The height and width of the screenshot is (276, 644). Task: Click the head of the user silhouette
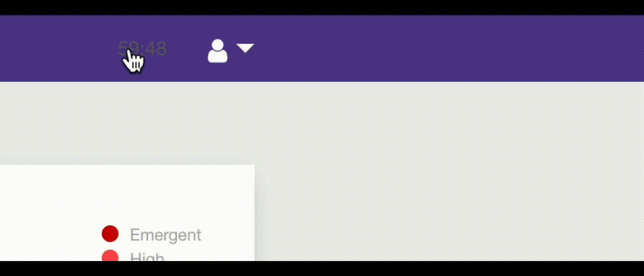click(x=218, y=45)
